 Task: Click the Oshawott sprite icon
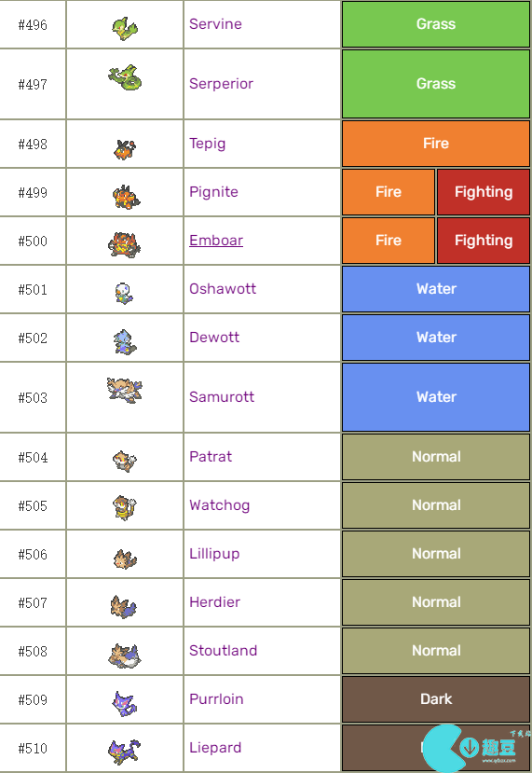click(x=124, y=293)
